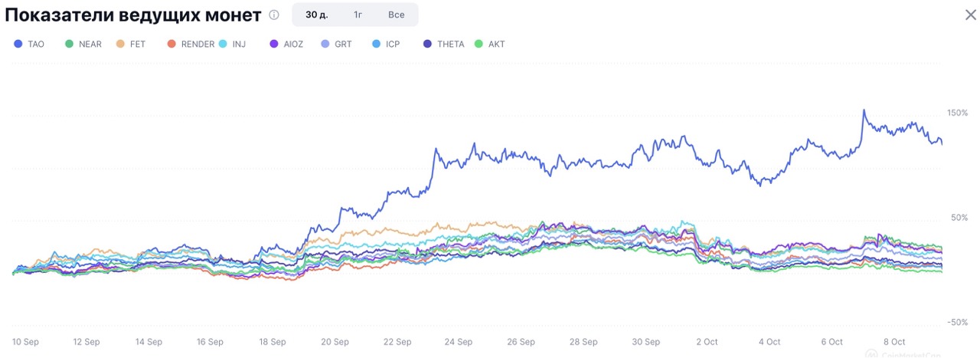Screen dimensions: 980x358
Task: Click the 24 Sep date axis label
Action: [459, 342]
